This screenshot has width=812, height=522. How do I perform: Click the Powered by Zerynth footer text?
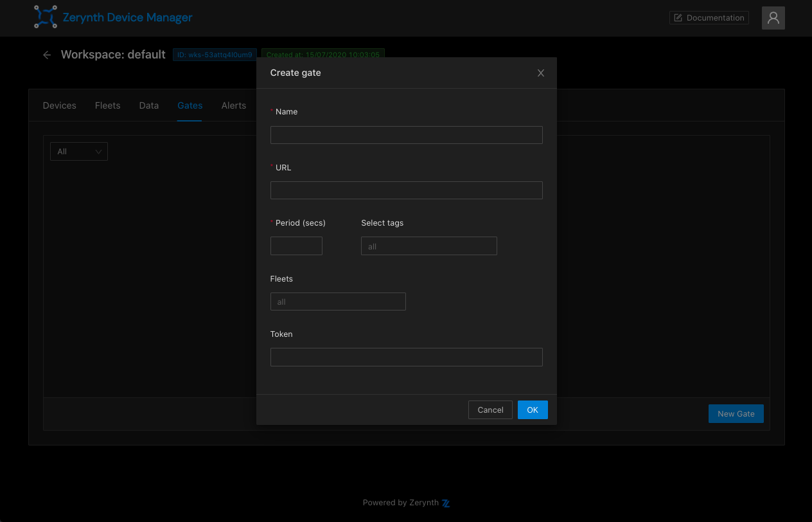[x=401, y=503]
